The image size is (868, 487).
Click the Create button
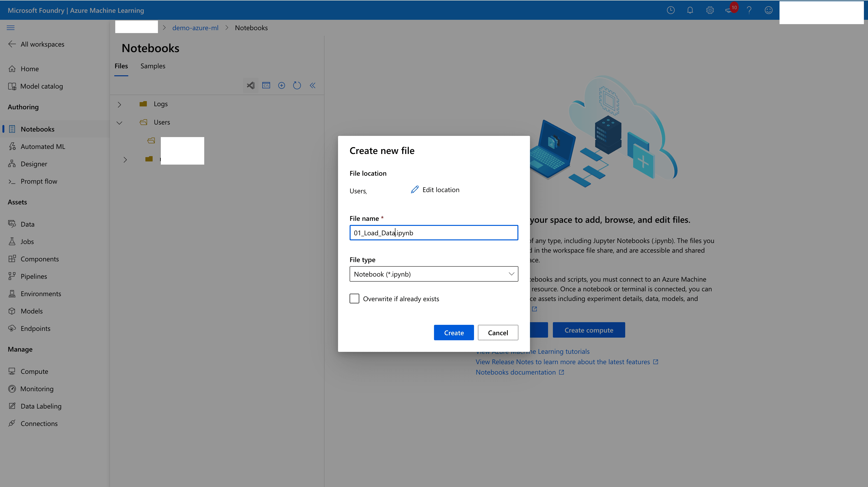[x=454, y=332]
